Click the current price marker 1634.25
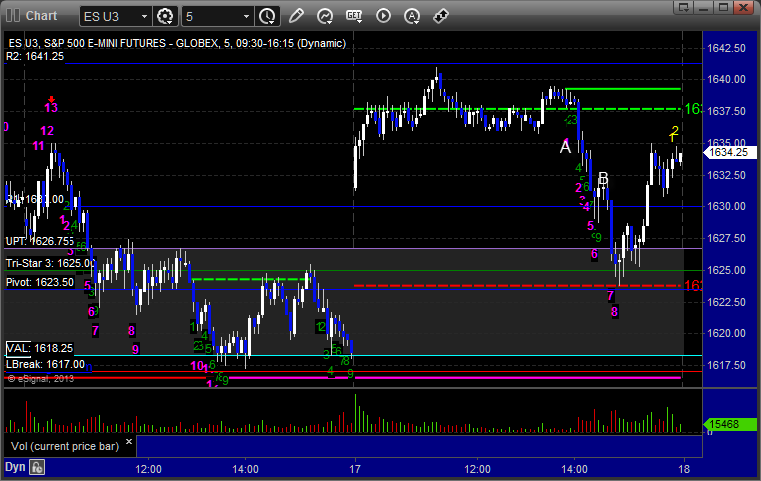This screenshot has width=761, height=481. [729, 152]
